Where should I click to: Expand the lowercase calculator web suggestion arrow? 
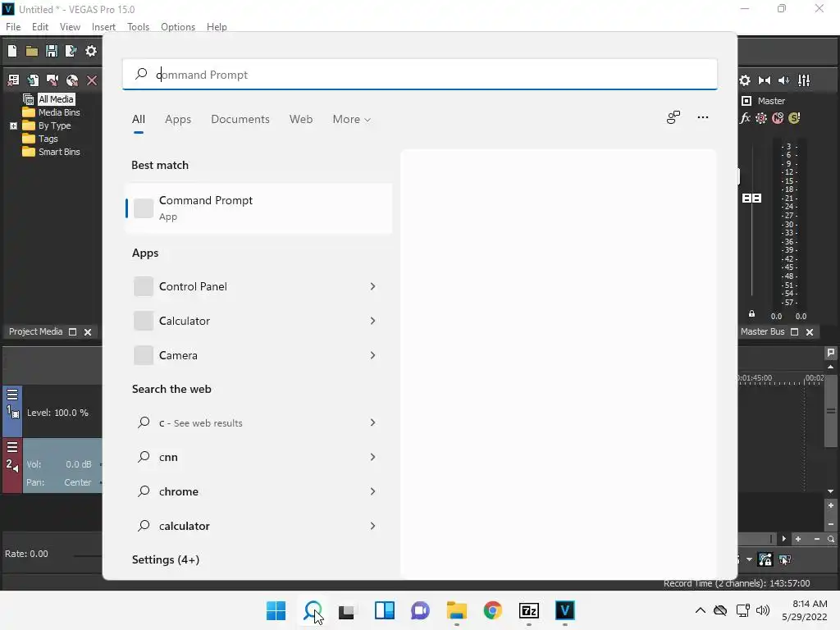tap(372, 526)
